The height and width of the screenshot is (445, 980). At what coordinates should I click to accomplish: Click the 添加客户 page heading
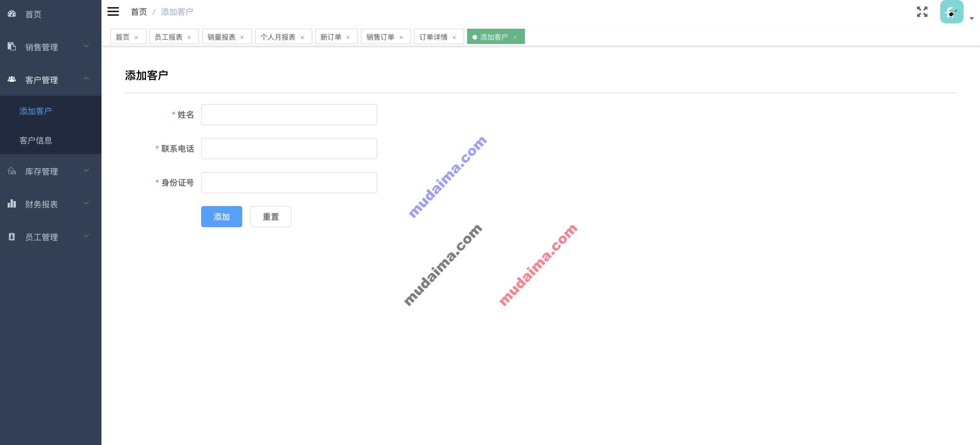[146, 75]
